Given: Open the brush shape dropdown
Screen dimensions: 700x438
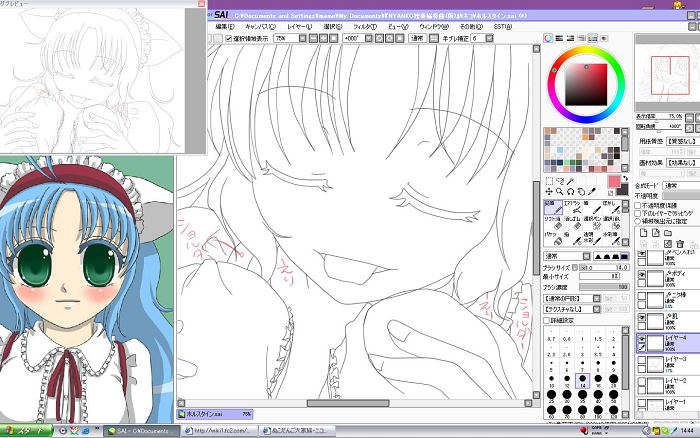Looking at the screenshot, I should pyautogui.click(x=597, y=298).
